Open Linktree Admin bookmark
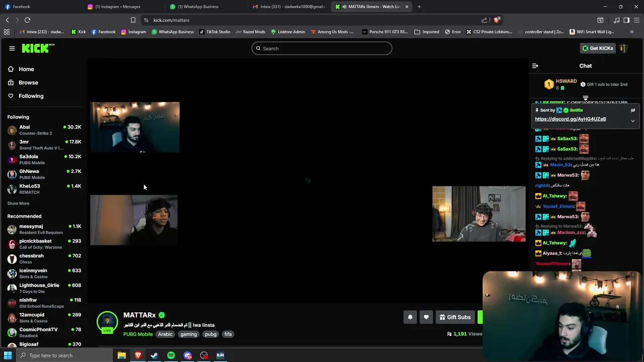This screenshot has height=362, width=644. pyautogui.click(x=288, y=32)
